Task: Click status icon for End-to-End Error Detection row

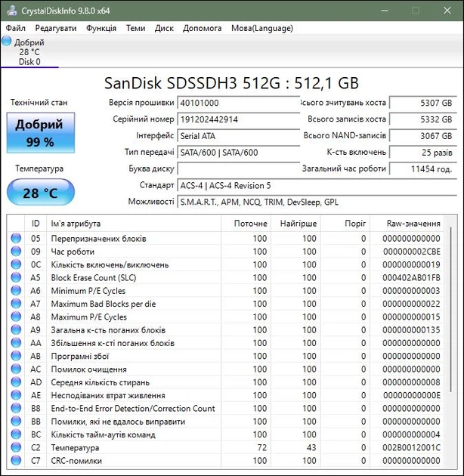Action: (x=16, y=408)
